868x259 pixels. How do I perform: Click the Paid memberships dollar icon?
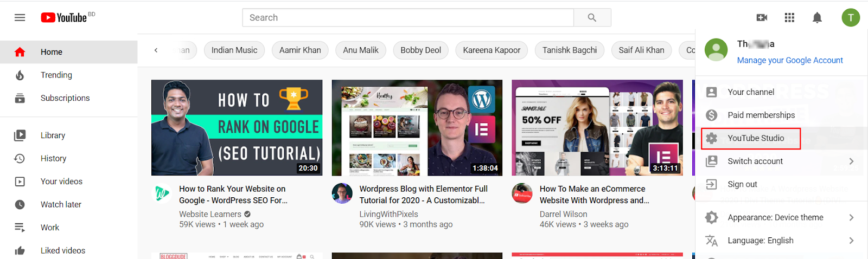coord(712,115)
